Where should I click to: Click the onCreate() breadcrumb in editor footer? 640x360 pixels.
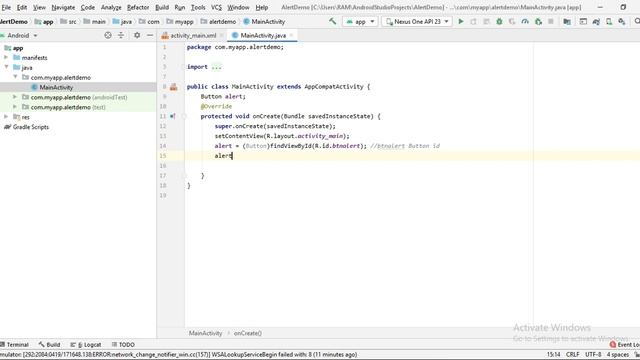coord(248,333)
